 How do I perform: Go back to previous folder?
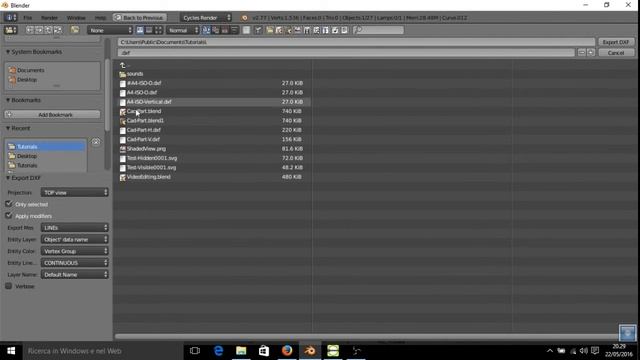(x=30, y=30)
